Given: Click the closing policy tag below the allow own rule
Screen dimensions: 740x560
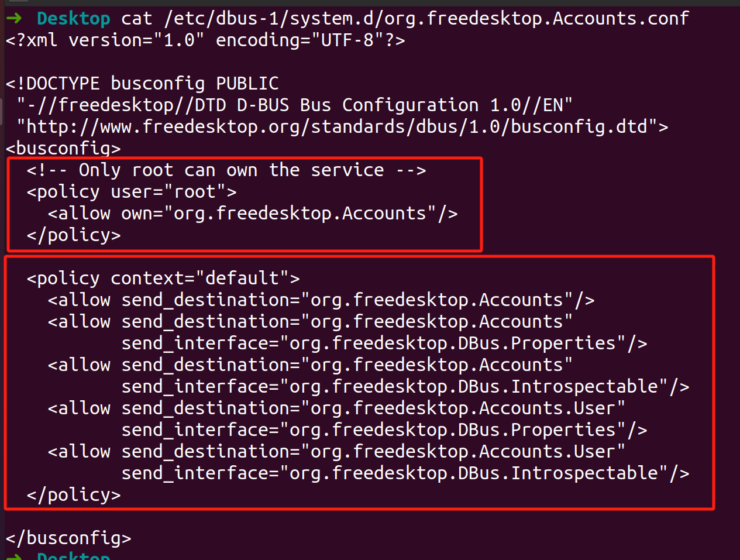Looking at the screenshot, I should click(74, 235).
